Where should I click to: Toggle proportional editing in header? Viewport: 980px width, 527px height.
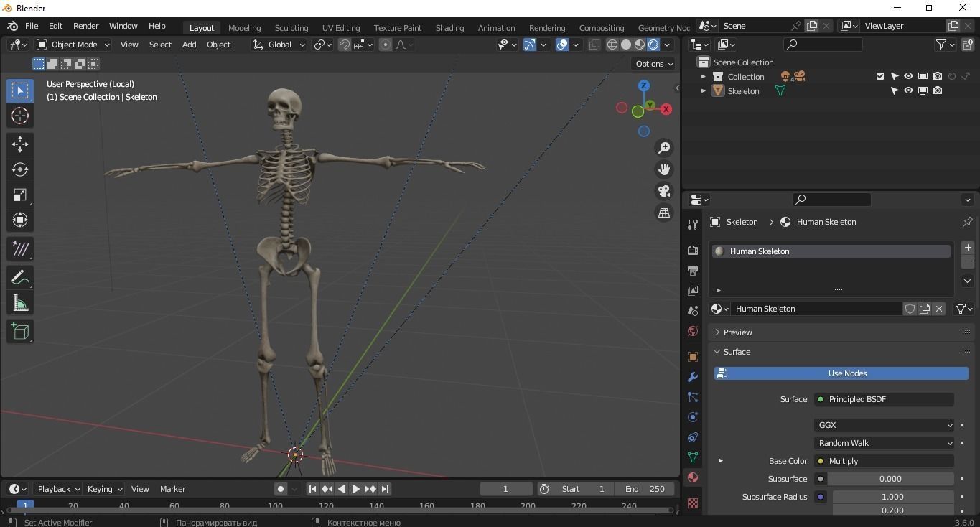tap(386, 45)
